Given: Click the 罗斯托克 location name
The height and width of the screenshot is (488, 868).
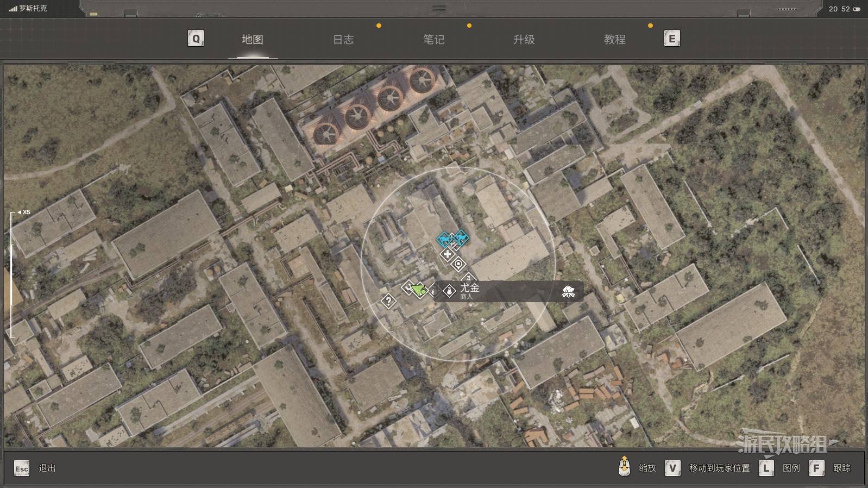Looking at the screenshot, I should click(33, 9).
